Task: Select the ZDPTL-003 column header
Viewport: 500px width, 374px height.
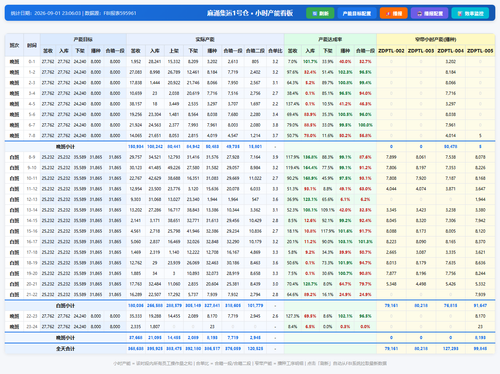Action: (421, 51)
